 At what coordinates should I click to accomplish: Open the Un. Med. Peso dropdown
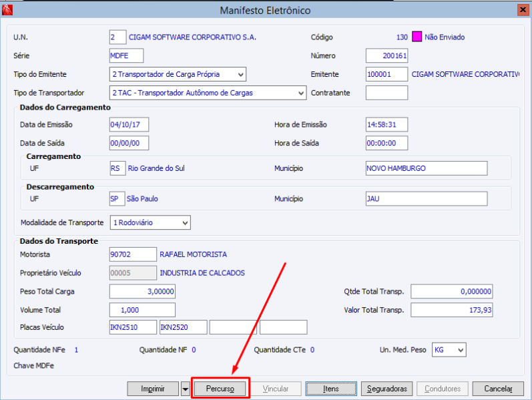click(449, 350)
